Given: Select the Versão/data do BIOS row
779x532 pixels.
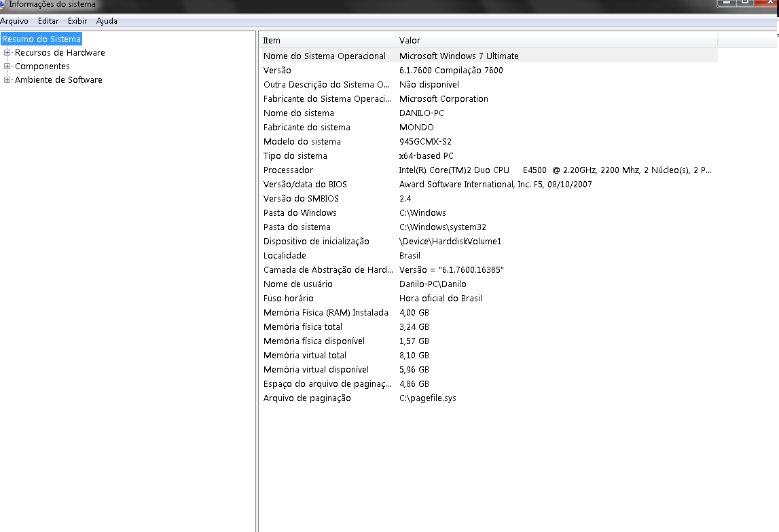Looking at the screenshot, I should click(x=305, y=185).
